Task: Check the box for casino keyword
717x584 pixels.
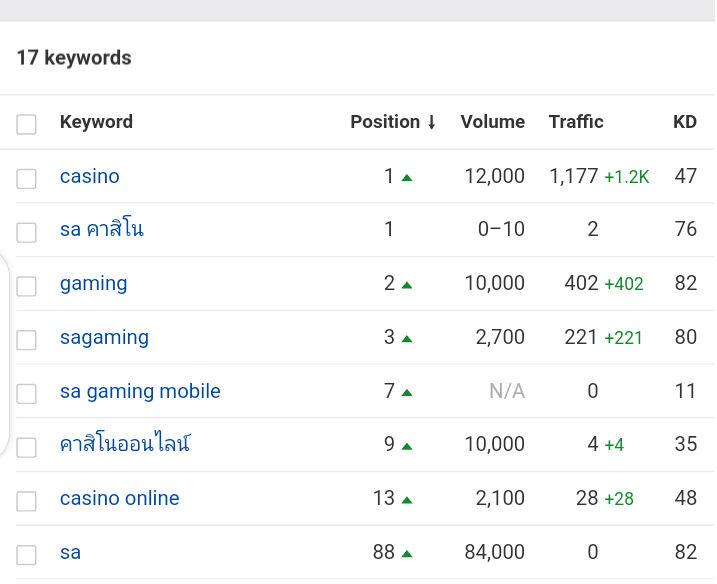Action: [26, 178]
